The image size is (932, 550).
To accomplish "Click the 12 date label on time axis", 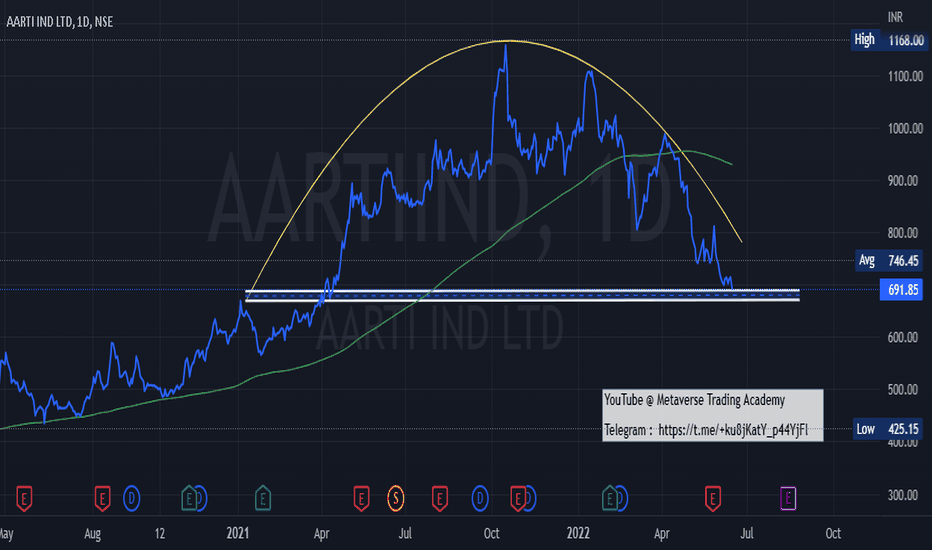I will (160, 533).
